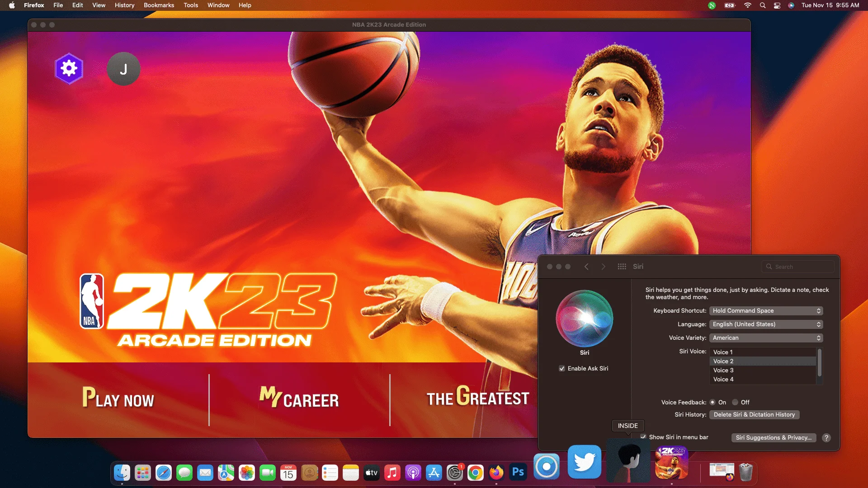The width and height of the screenshot is (868, 488).
Task: Open Maps from the dock
Action: 226,473
